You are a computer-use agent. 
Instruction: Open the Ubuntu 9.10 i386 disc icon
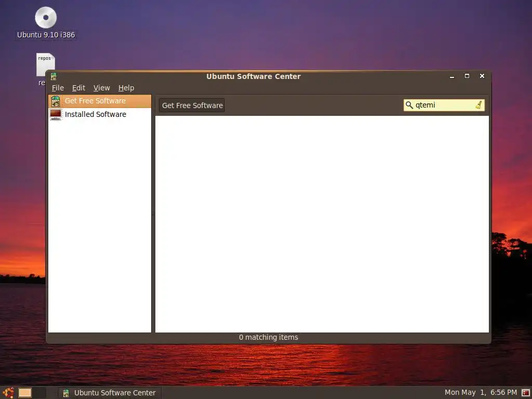pos(46,17)
